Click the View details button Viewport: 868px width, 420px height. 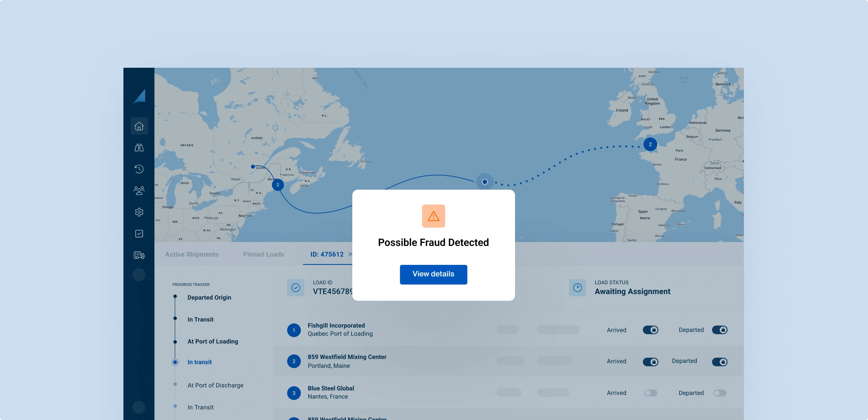tap(433, 274)
